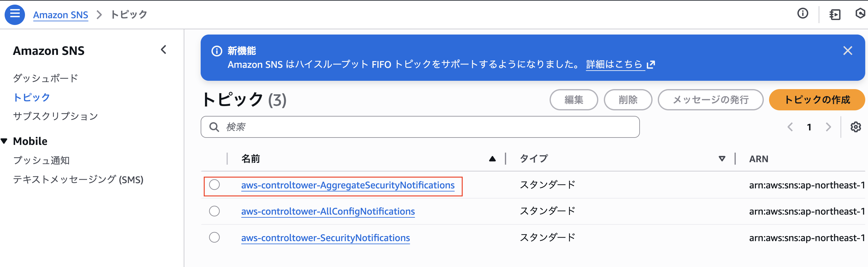868x267 pixels.
Task: Select the aws-controltower-AggregateSecurityNotifications radio button
Action: tap(214, 185)
